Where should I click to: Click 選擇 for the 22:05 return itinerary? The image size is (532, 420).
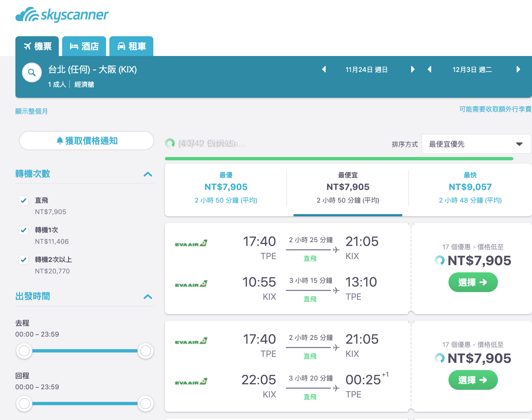click(x=473, y=380)
